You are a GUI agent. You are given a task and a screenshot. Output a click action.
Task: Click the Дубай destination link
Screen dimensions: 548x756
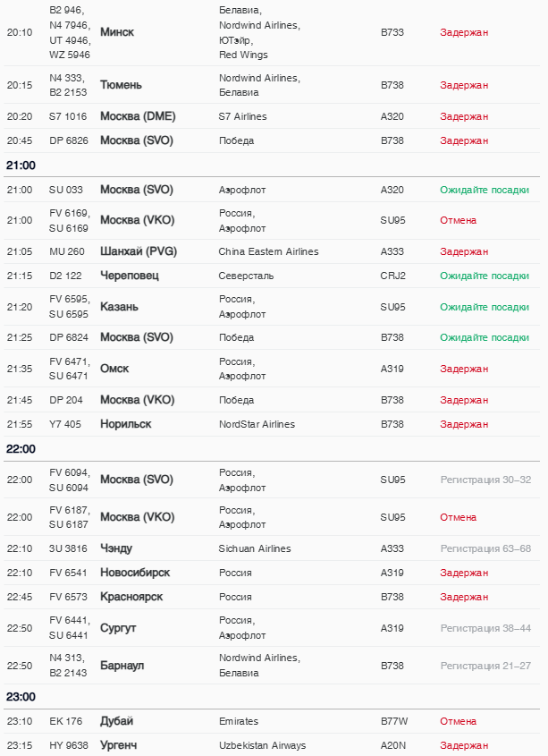[116, 721]
